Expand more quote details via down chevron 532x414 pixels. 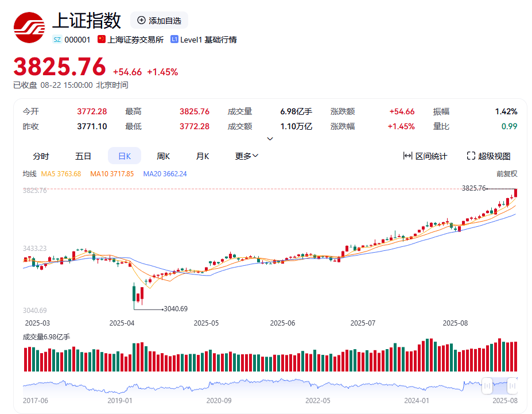point(269,138)
